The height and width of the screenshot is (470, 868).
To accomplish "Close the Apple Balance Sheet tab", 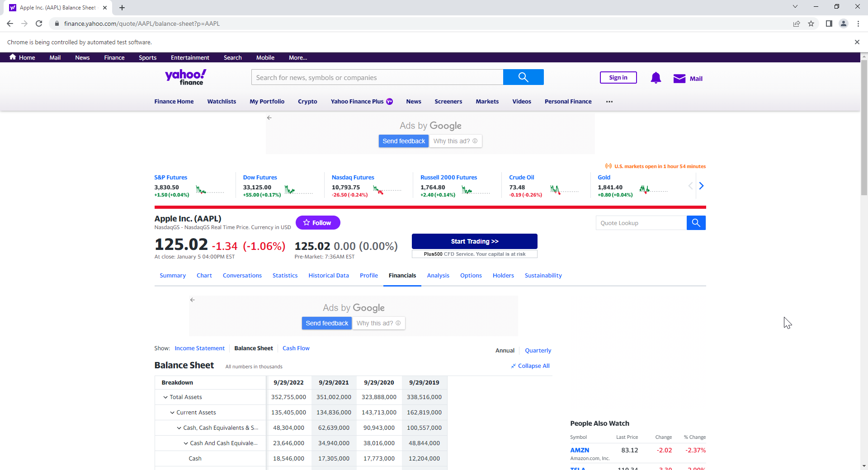I will 105,8.
